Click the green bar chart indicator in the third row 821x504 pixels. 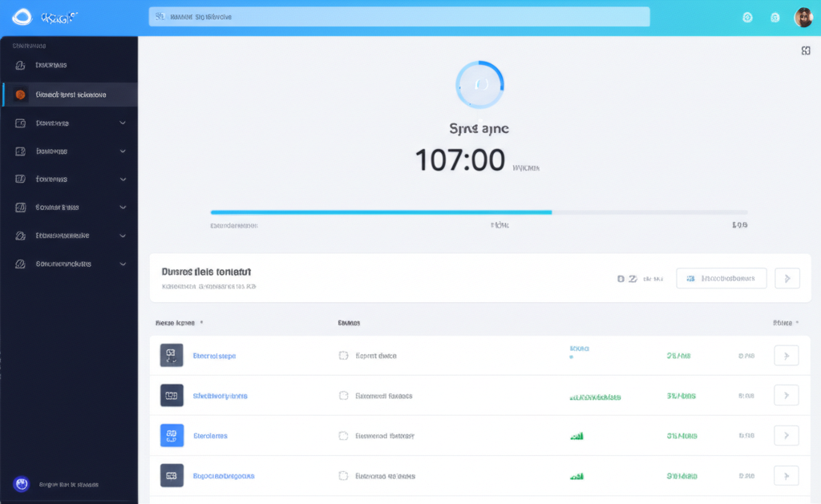pyautogui.click(x=577, y=435)
